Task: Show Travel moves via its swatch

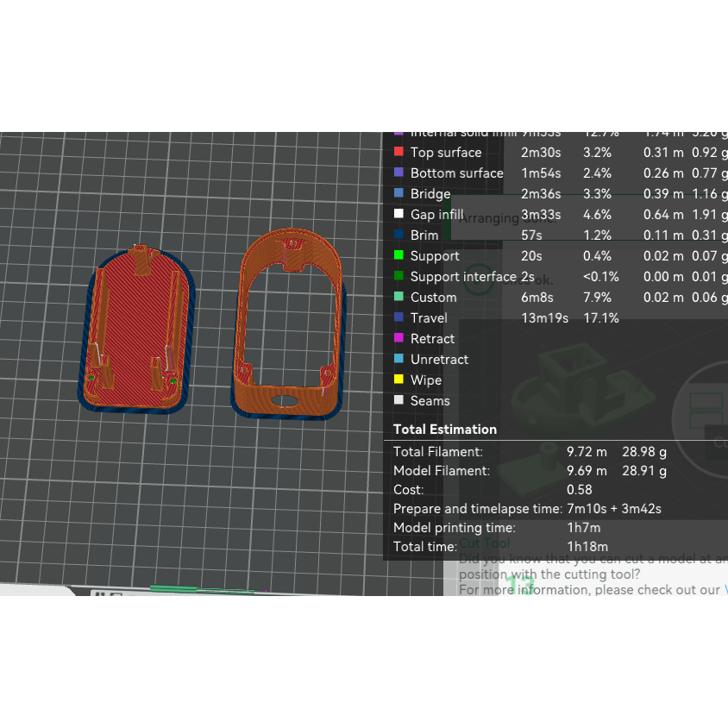Action: 399,317
